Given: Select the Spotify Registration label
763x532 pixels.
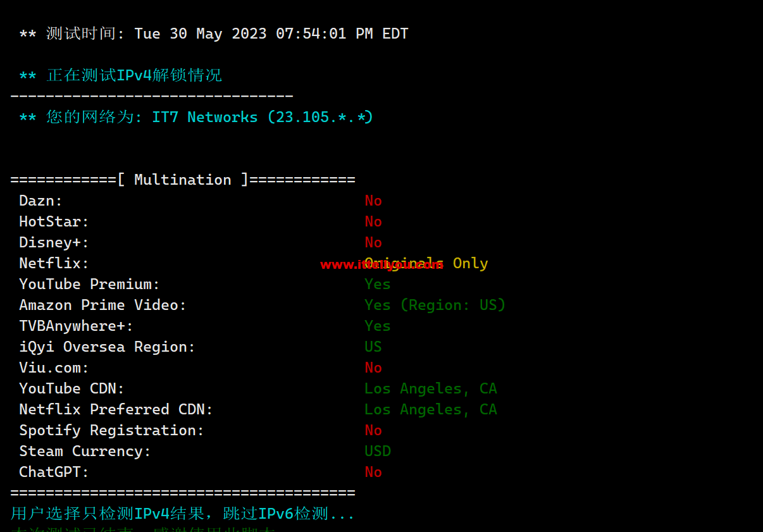Looking at the screenshot, I should tap(112, 430).
